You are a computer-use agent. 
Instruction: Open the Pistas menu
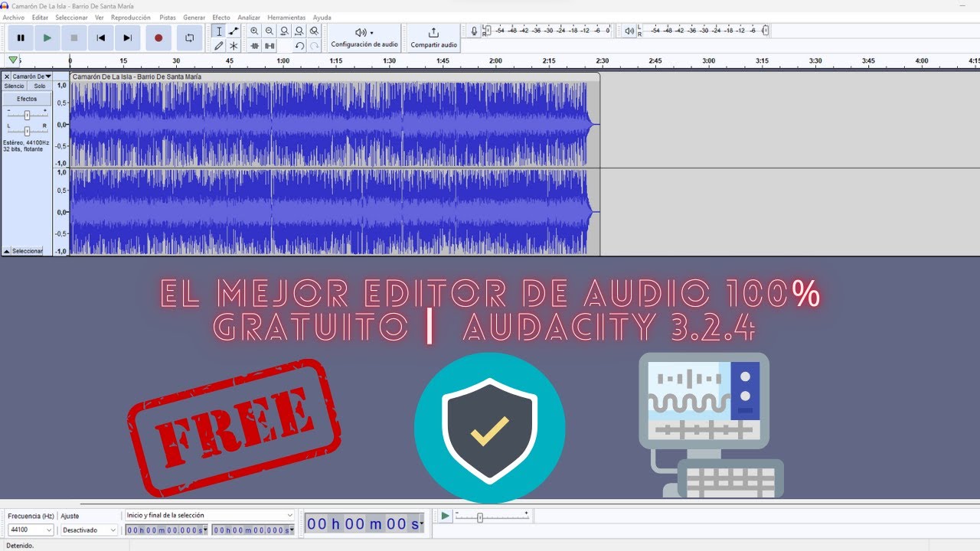tap(167, 17)
